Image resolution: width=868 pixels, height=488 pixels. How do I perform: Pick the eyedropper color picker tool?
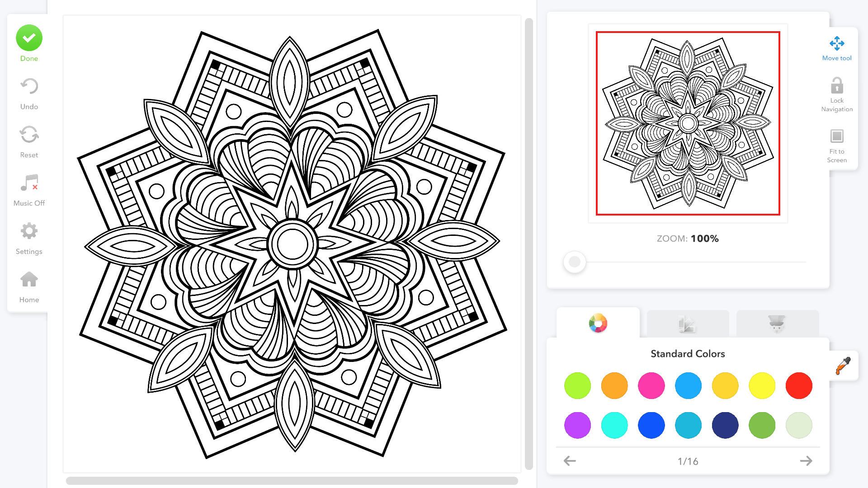click(843, 366)
